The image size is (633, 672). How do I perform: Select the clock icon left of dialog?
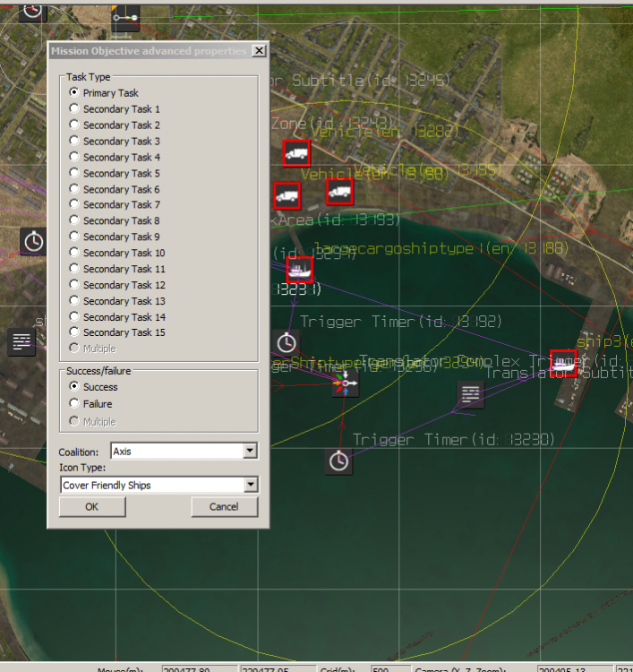33,240
